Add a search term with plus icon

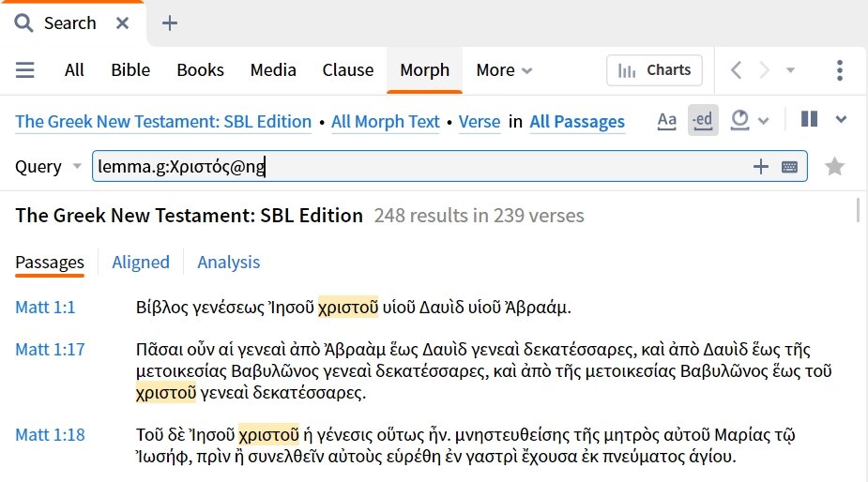(x=761, y=166)
